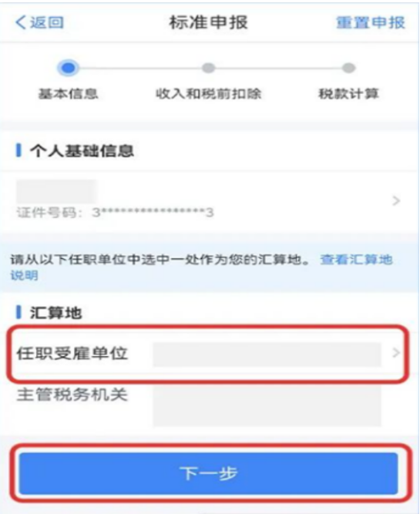Switch to the 基本信息 step label
Image resolution: width=420 pixels, height=514 pixels.
pyautogui.click(x=68, y=94)
